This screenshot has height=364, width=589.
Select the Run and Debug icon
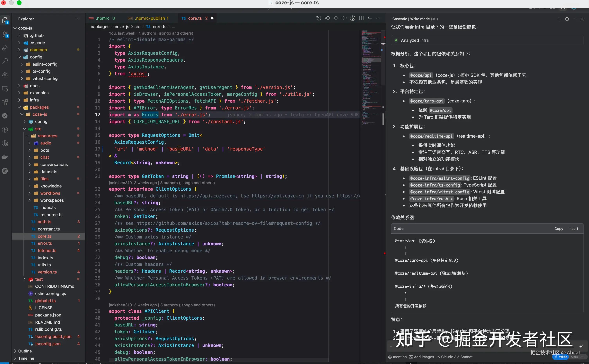5,48
